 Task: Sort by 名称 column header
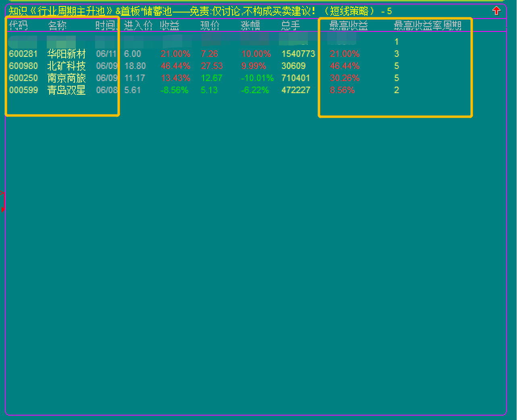(57, 26)
